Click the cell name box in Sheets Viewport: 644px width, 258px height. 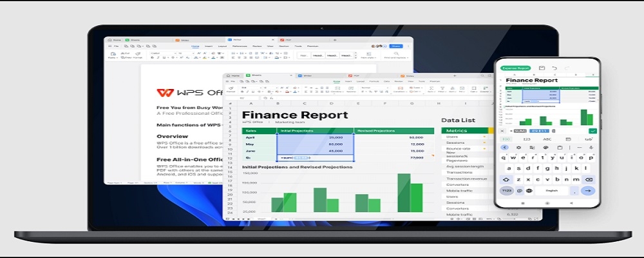243,98
